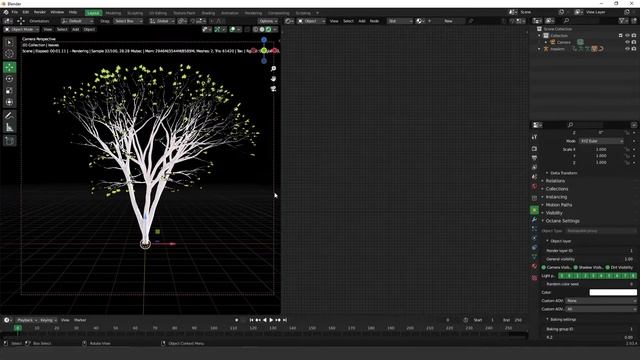Disable Camera object in renders

(634, 42)
